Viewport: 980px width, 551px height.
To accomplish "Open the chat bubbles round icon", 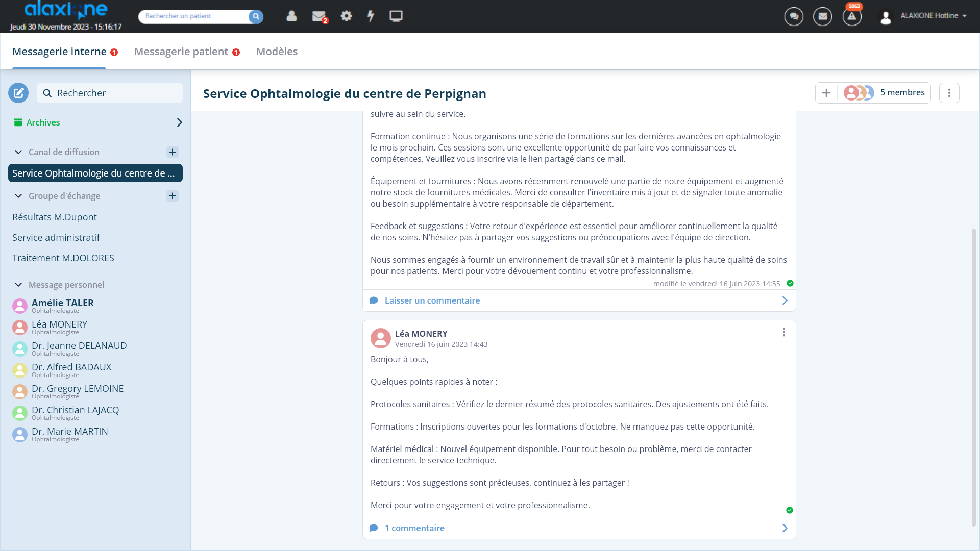I will pos(794,16).
